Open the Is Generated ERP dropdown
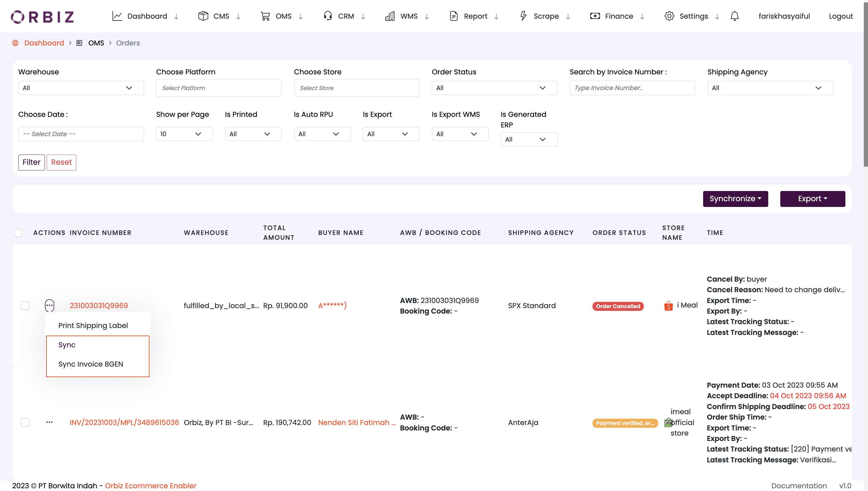Screen dimensions: 868x491 pyautogui.click(x=529, y=139)
